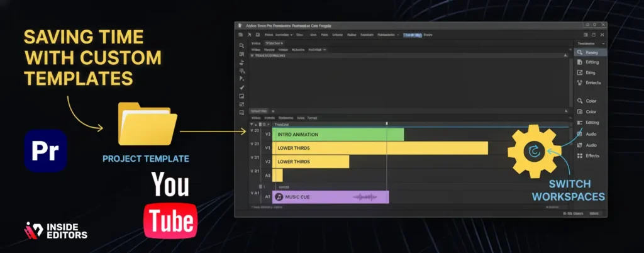The image size is (644, 253).
Task: Switch to the upper Effects workspace entry
Action: pyautogui.click(x=589, y=82)
